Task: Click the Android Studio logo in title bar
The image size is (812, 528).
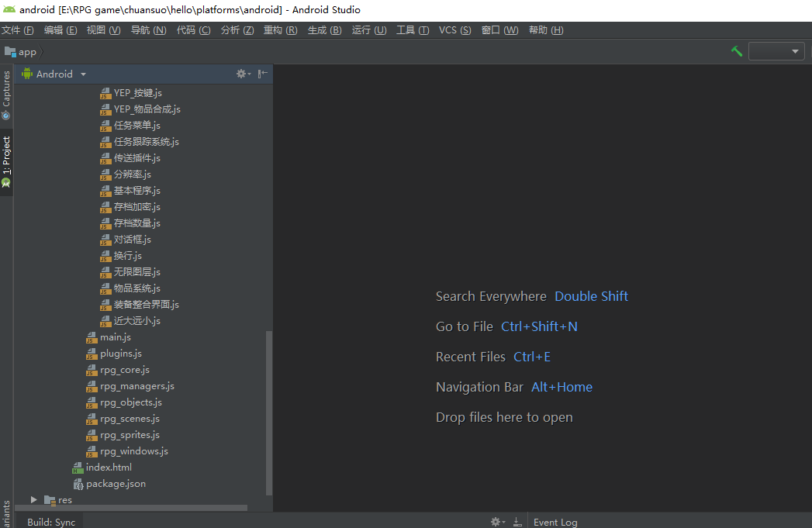Action: (x=9, y=9)
